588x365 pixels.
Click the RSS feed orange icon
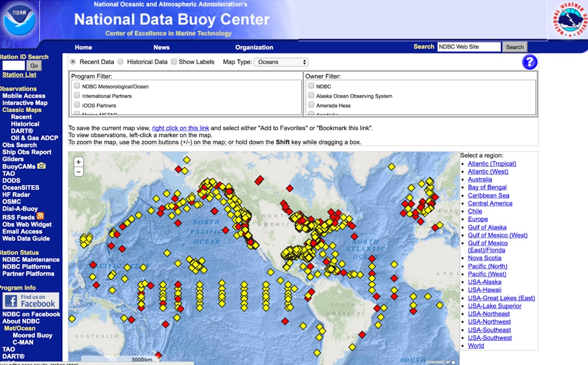coord(40,216)
